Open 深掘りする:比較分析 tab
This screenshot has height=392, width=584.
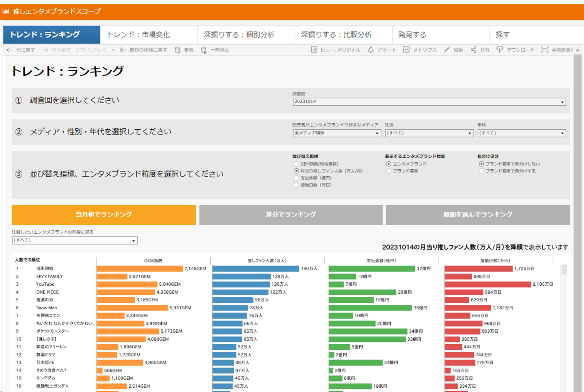pos(344,34)
